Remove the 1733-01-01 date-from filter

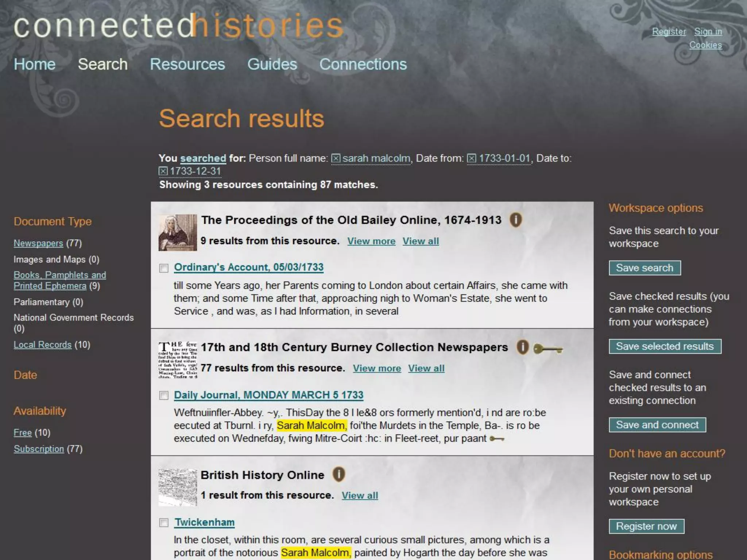click(472, 158)
